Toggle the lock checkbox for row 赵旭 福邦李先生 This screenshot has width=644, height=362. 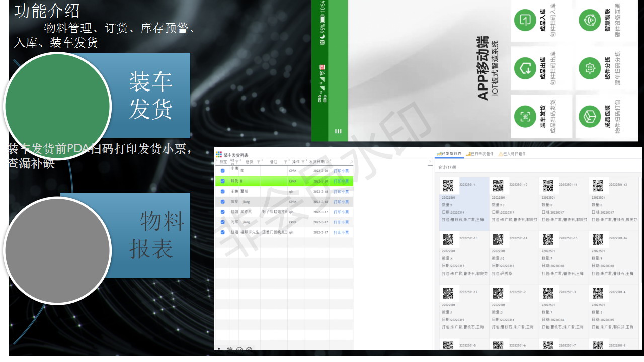coord(222,232)
